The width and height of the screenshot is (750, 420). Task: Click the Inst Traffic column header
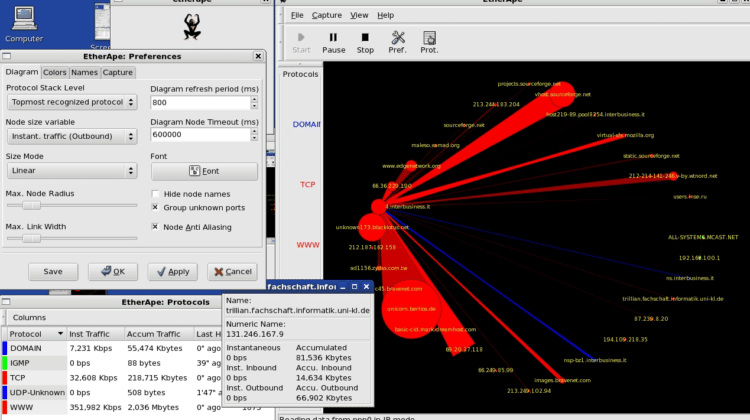[94, 334]
